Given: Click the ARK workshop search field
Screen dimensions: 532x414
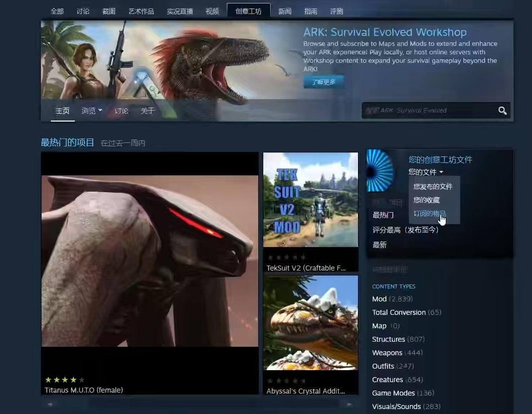Looking at the screenshot, I should coord(429,111).
